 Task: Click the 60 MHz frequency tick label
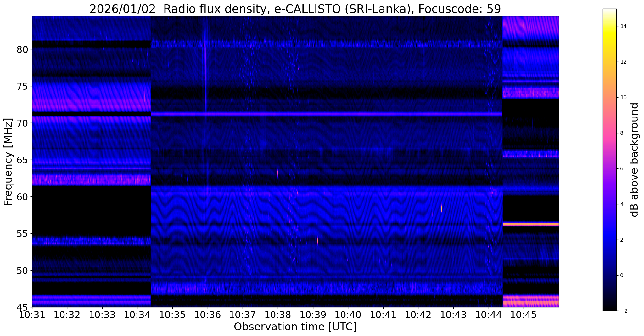pyautogui.click(x=22, y=197)
